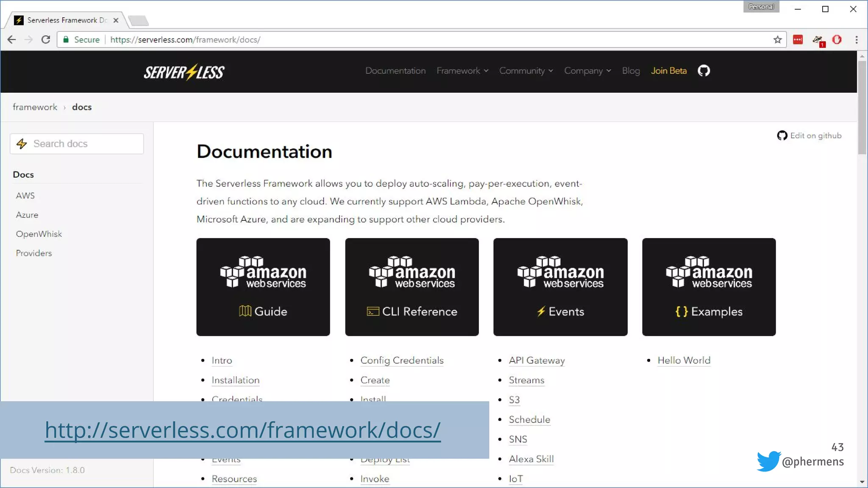The image size is (868, 488).
Task: Open the Installation guide link
Action: tap(236, 380)
